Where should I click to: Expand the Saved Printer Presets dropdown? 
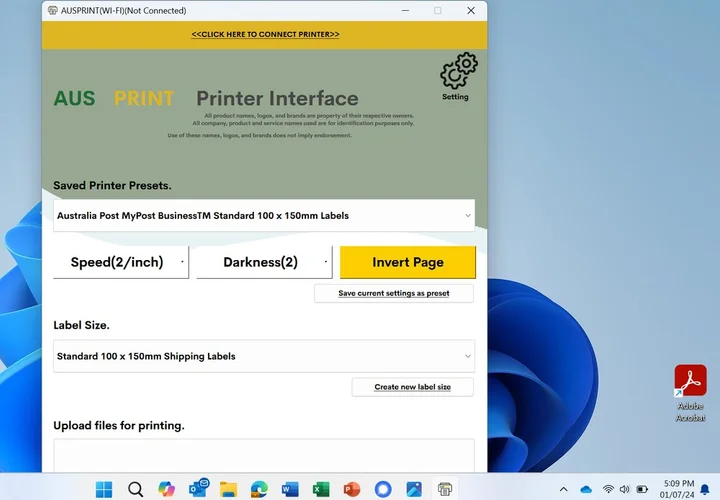coord(264,215)
